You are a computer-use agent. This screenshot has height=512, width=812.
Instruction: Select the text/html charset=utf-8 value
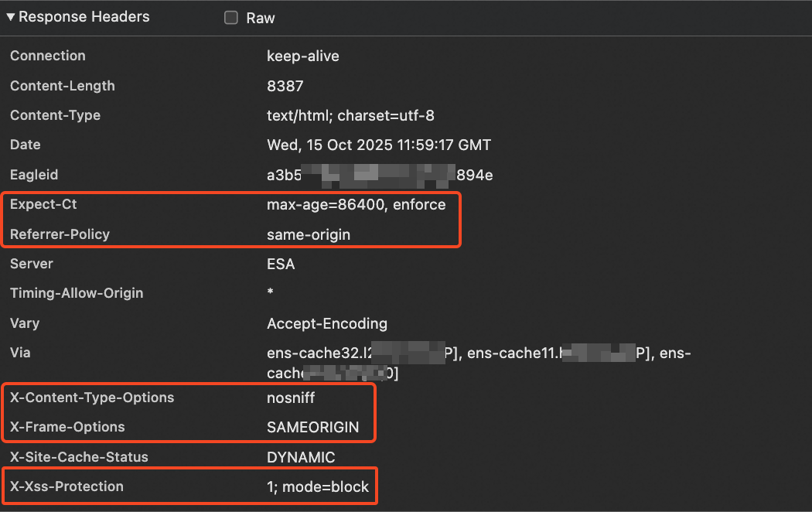350,116
